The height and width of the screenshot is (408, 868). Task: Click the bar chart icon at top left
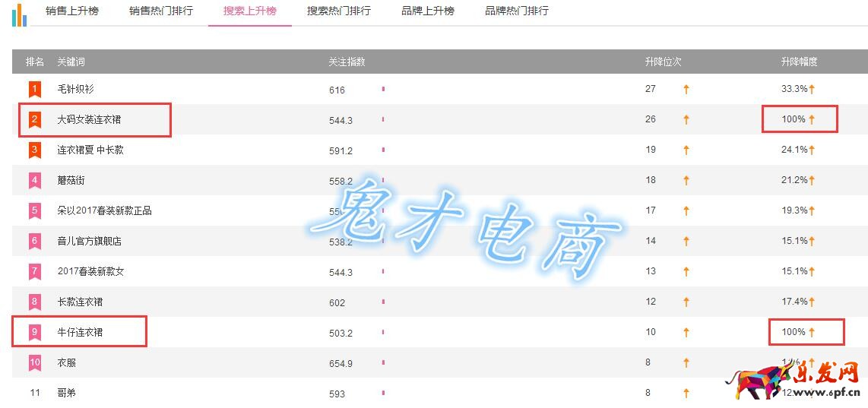click(x=19, y=14)
